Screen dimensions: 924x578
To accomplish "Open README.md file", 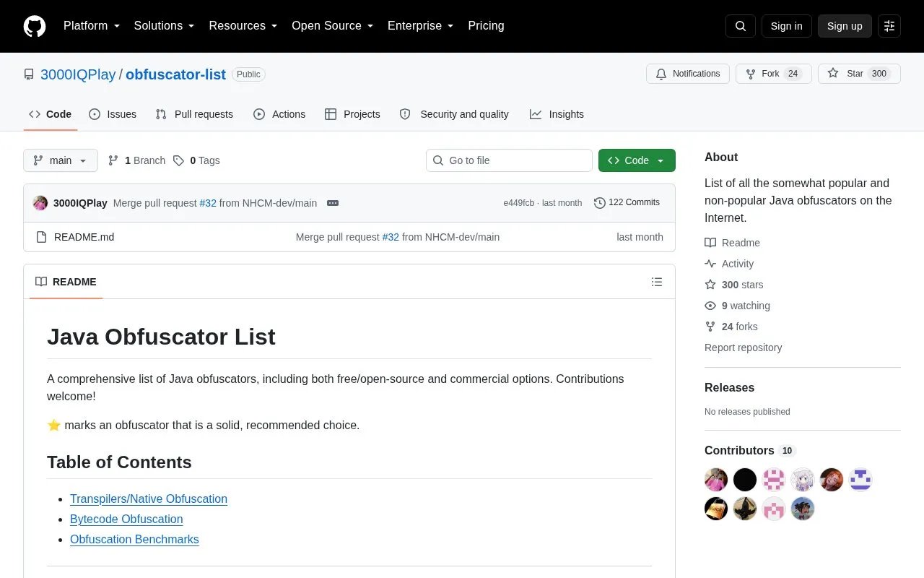I will (x=84, y=237).
